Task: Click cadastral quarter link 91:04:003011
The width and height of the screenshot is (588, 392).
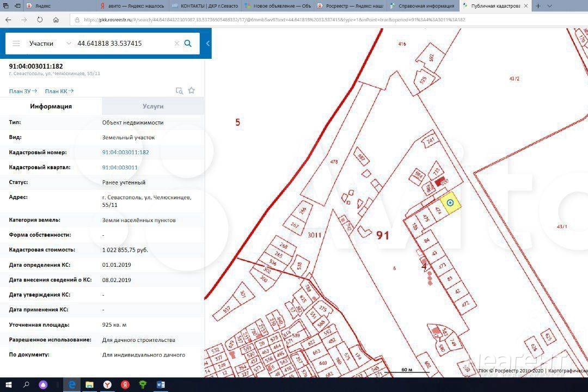Action: [x=120, y=168]
